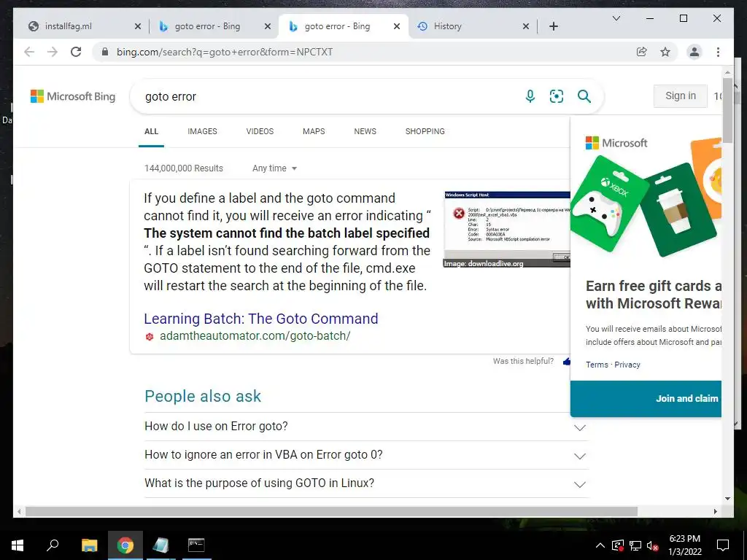Submit search with magnifier icon
Viewport: 747px width, 560px height.
coord(584,96)
